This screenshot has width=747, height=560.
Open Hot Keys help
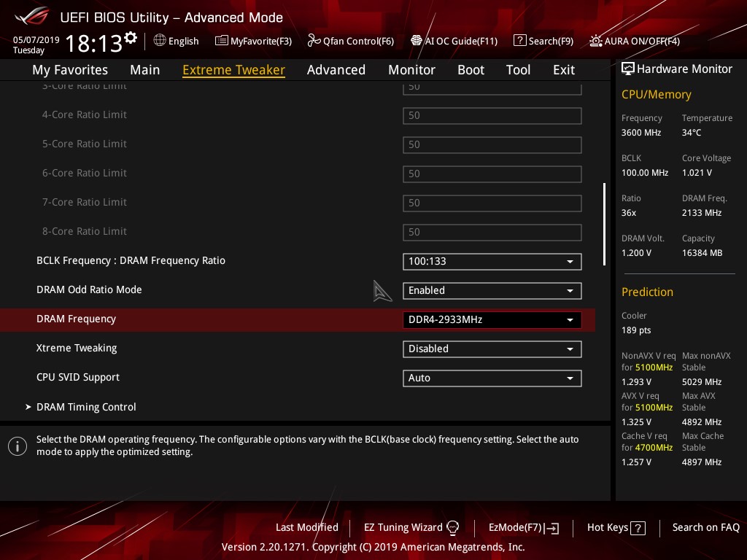(616, 528)
